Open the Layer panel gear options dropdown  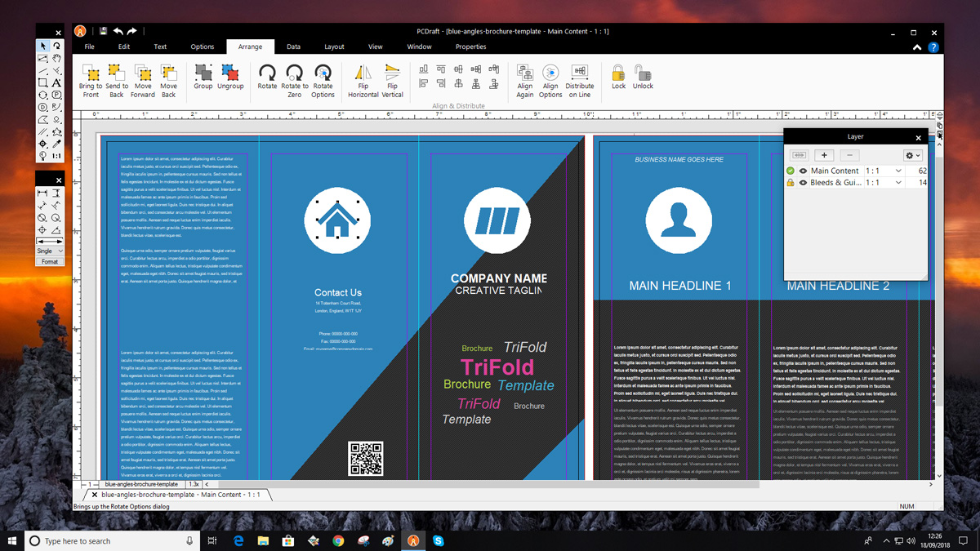click(912, 155)
